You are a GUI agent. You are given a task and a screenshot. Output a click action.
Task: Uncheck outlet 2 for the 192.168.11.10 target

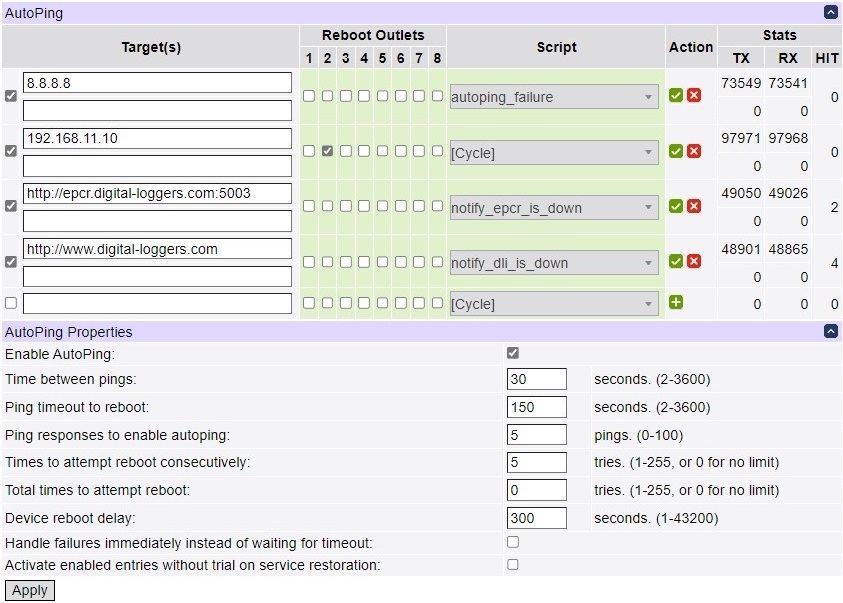click(x=327, y=151)
